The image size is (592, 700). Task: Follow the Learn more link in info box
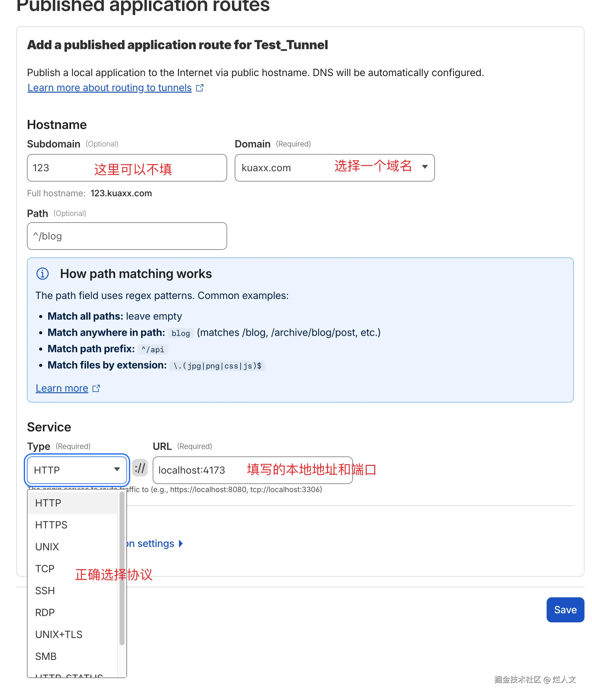pyautogui.click(x=62, y=389)
